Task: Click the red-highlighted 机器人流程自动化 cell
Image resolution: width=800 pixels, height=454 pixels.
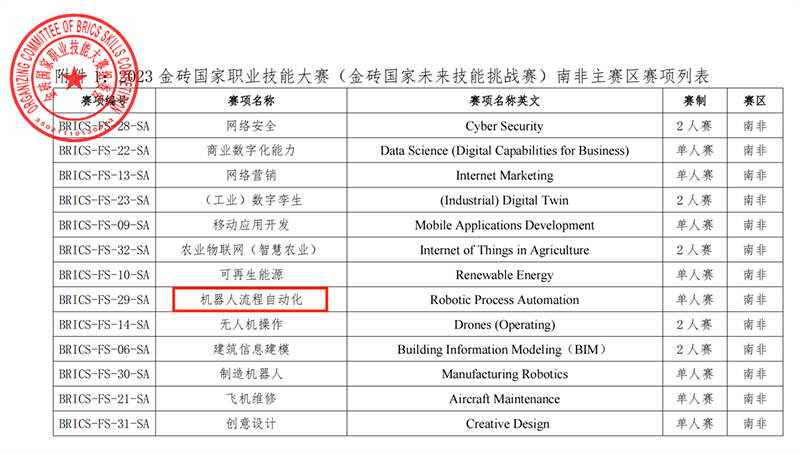Action: [x=251, y=299]
